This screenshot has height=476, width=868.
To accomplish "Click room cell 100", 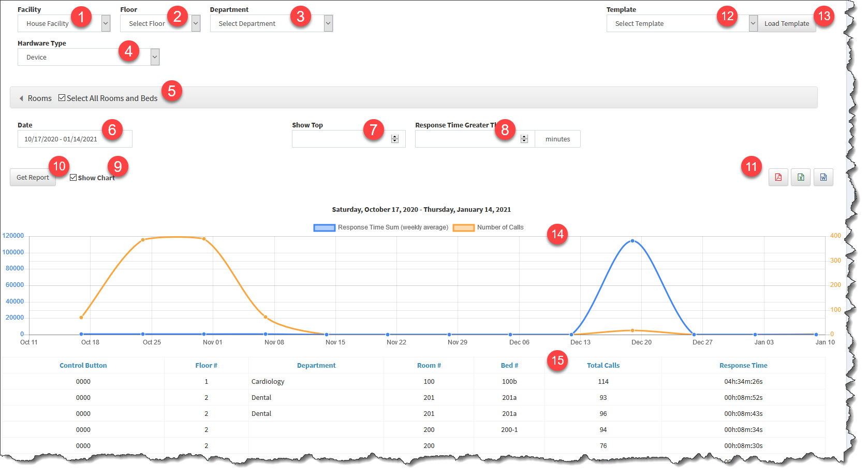I will 429,381.
